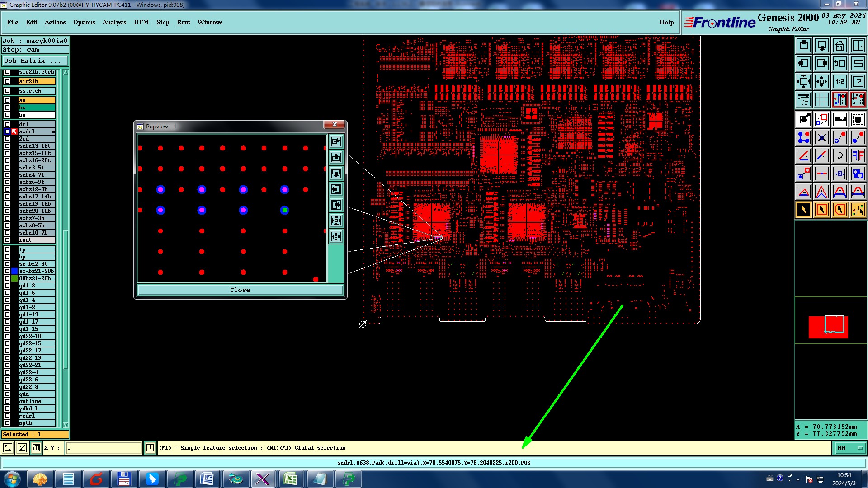Screen dimensions: 868x488
Task: Select the ruler measure tool
Action: pyautogui.click(x=840, y=119)
